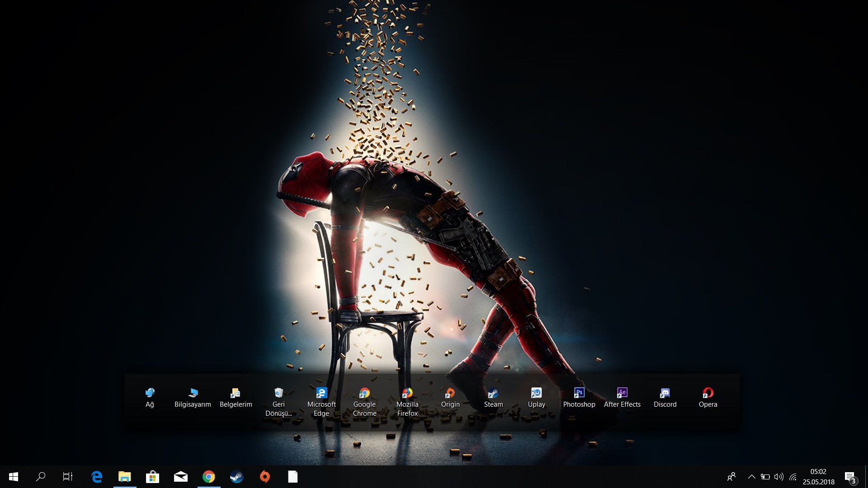Select the Discord desktop shortcut
The width and height of the screenshot is (868, 488).
click(x=665, y=393)
